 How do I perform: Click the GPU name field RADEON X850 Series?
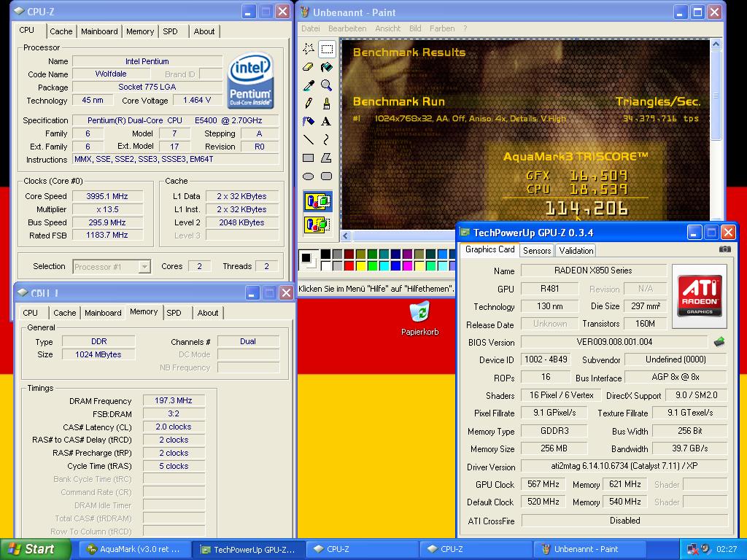[593, 271]
